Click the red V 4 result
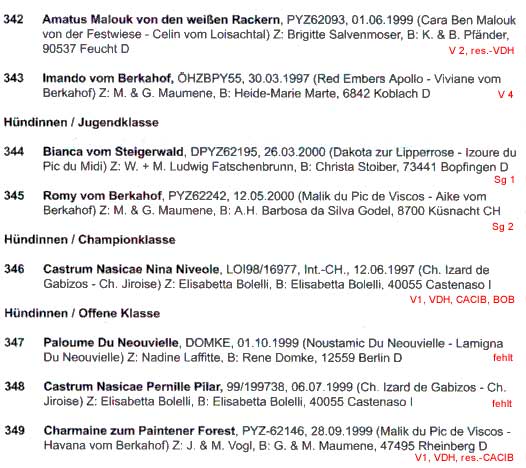Image resolution: width=526 pixels, height=468 pixels. (x=506, y=94)
